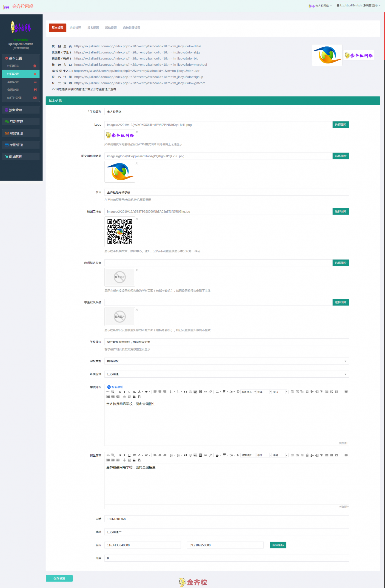385x588 pixels.
Task: Click 选择坐标 button
Action: [278, 545]
